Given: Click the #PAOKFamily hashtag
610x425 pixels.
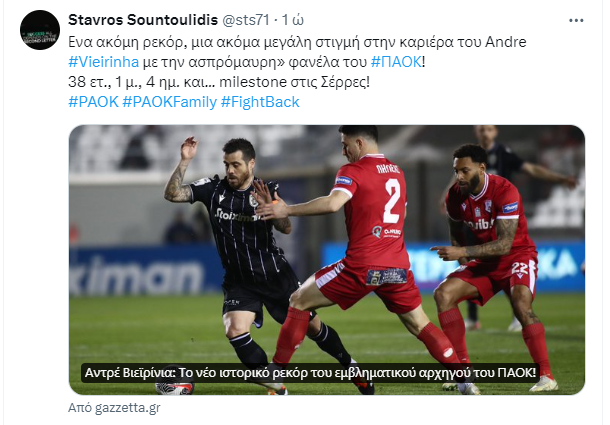Looking at the screenshot, I should 170,102.
